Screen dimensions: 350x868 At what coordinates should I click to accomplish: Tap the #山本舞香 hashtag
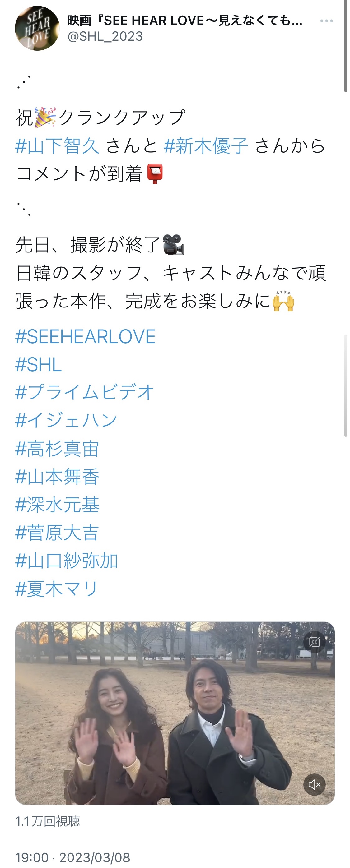pyautogui.click(x=57, y=477)
